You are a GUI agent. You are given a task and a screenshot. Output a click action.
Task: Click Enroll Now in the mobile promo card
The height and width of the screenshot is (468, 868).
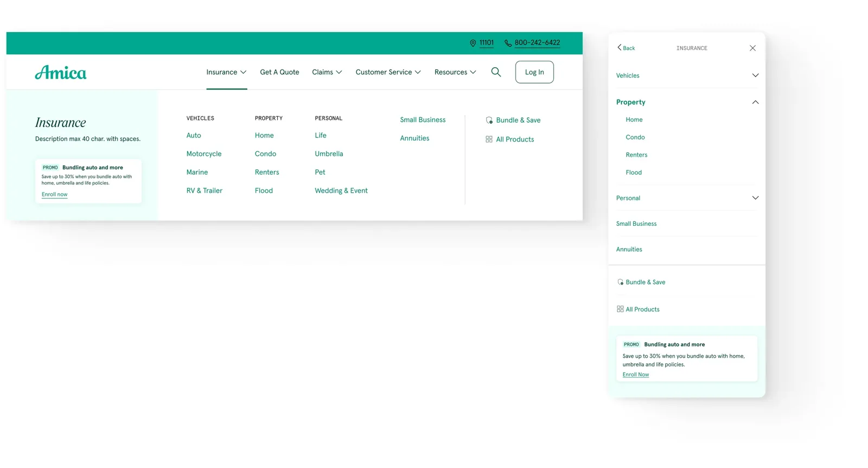(636, 375)
